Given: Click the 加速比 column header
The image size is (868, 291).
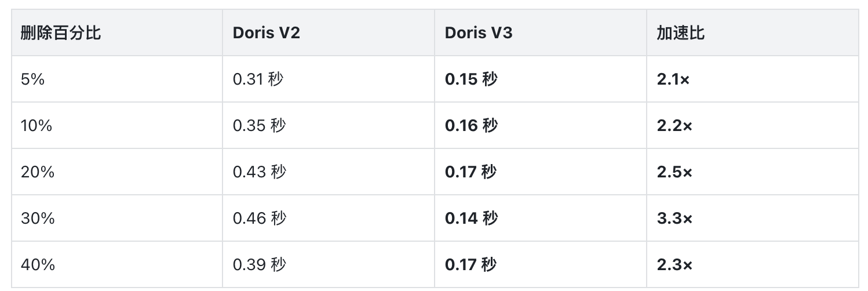Looking at the screenshot, I should tap(752, 32).
